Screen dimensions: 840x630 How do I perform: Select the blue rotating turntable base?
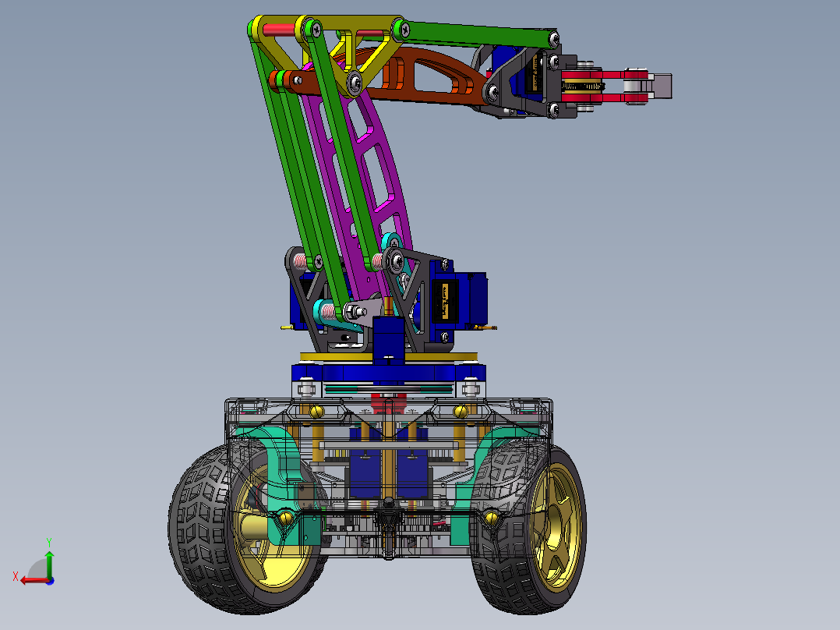[388, 372]
